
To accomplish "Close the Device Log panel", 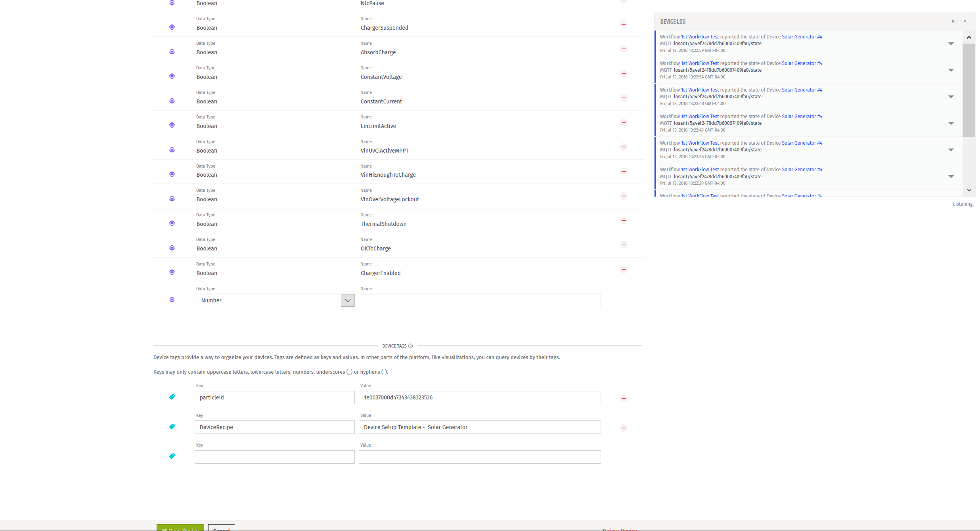I will point(965,21).
